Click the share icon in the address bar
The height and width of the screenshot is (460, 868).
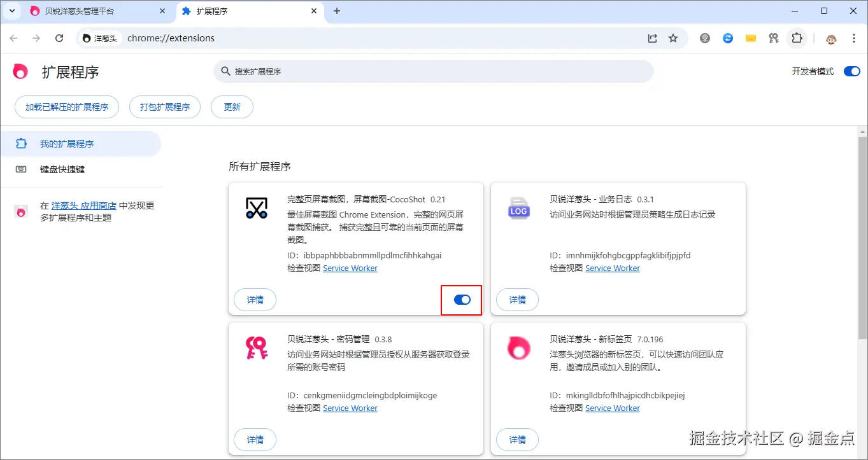[x=651, y=38]
